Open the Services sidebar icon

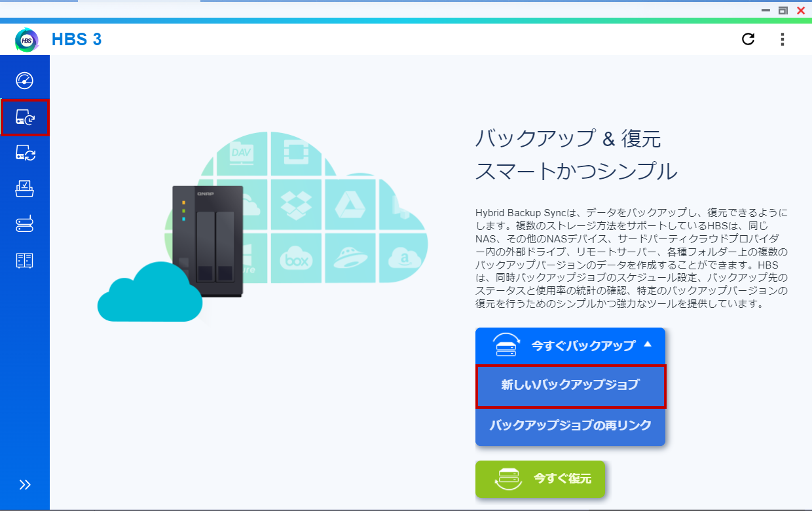pos(25,261)
